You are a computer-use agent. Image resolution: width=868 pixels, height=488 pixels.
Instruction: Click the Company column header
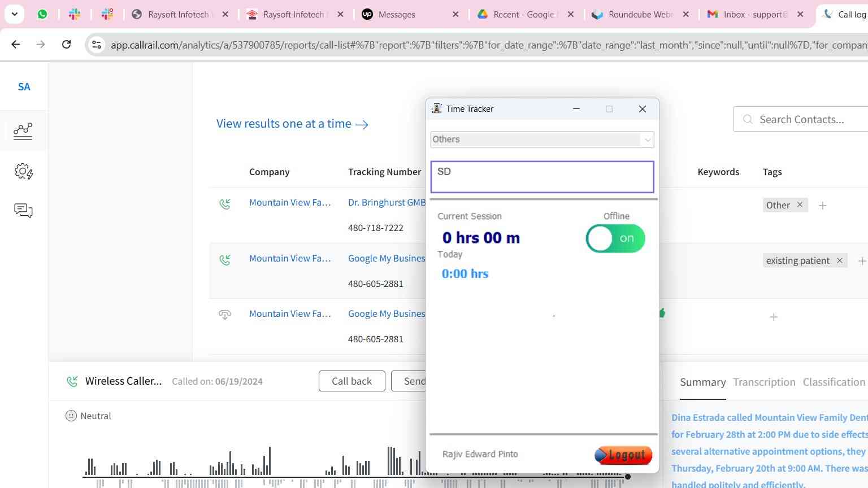click(269, 172)
